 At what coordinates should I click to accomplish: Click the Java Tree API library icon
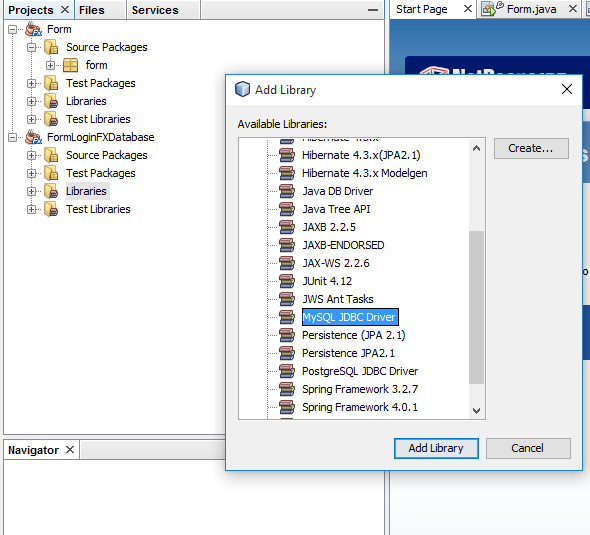click(287, 209)
